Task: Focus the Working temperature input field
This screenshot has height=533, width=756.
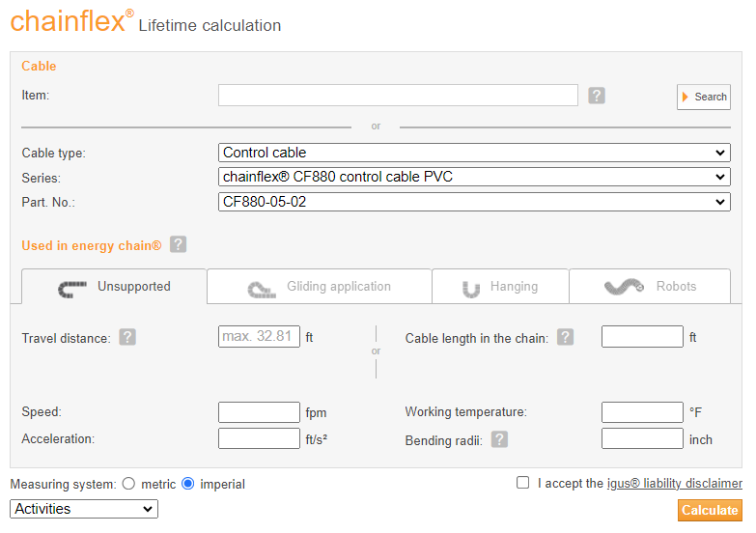Action: click(x=642, y=412)
